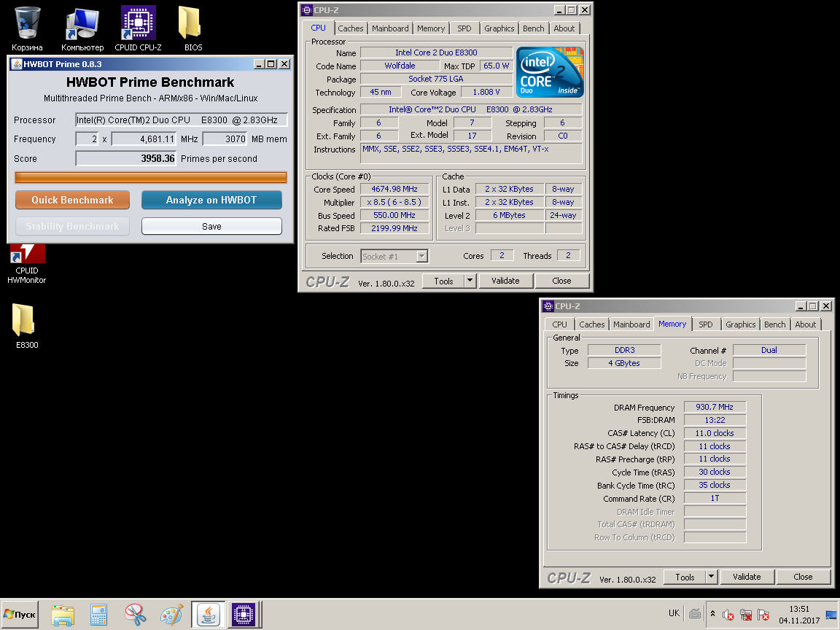Click the Пуск start button
The height and width of the screenshot is (630, 840).
20,614
